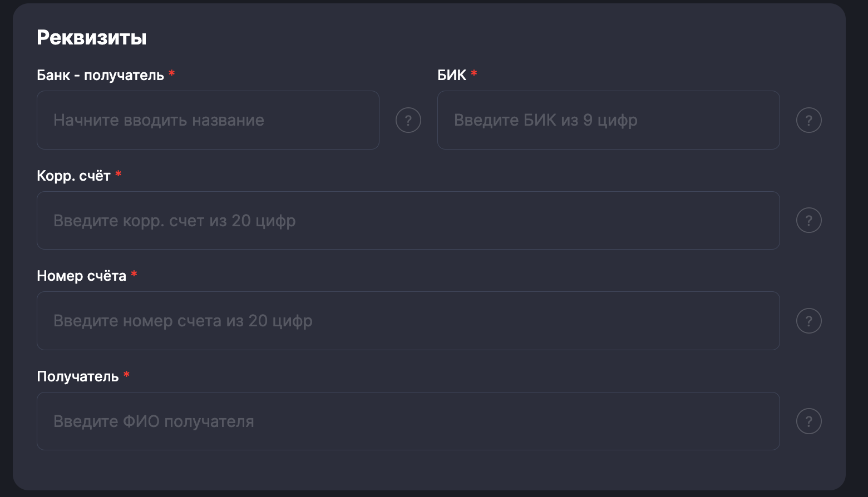Screen dimensions: 868x497
Task: Click the red asterisk next to БИК label
Action: coord(474,73)
